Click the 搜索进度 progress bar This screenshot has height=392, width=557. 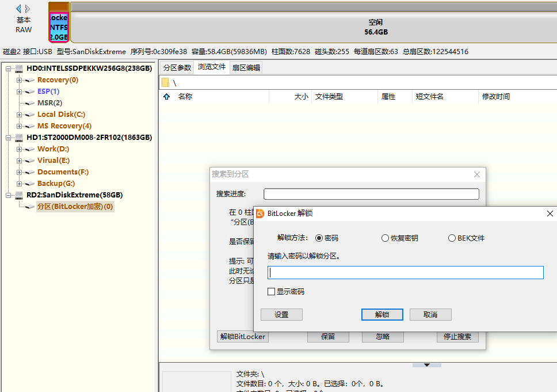371,194
